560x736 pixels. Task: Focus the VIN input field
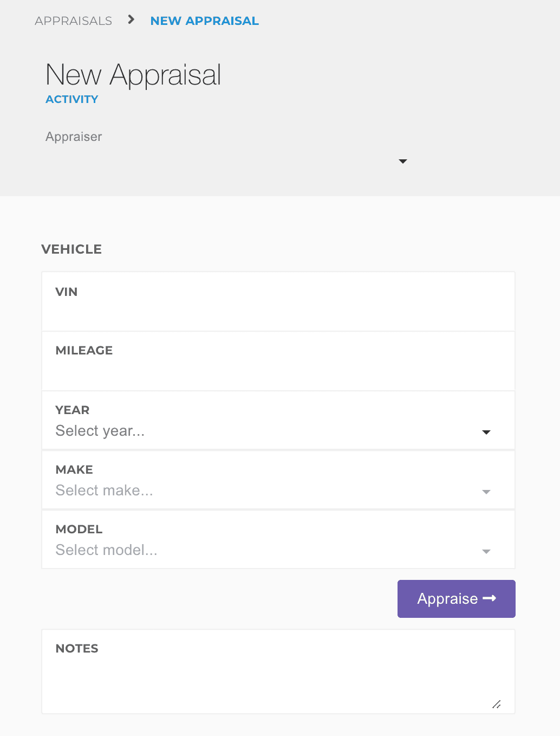(278, 313)
